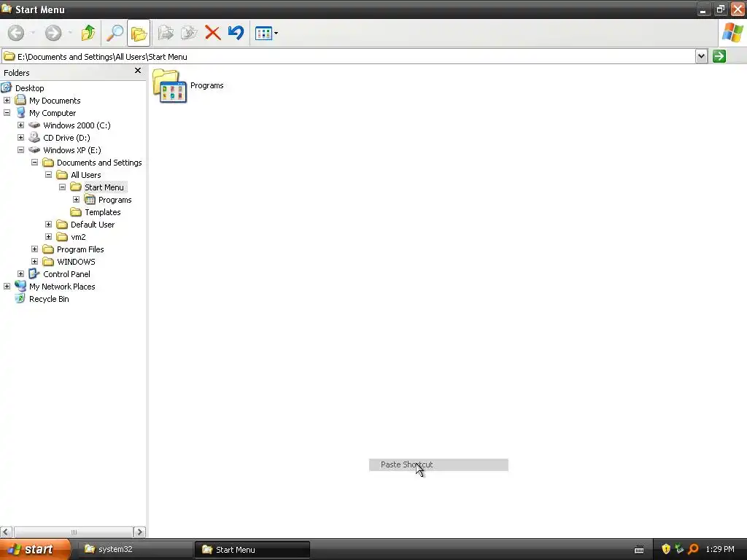Select My Computer in tree
This screenshot has height=560, width=747.
coord(53,113)
